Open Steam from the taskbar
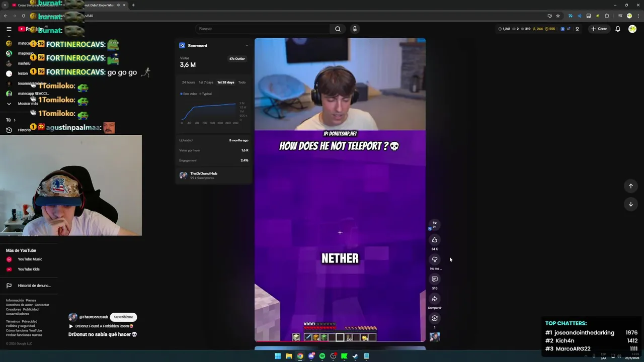This screenshot has height=362, width=644. coord(355,356)
